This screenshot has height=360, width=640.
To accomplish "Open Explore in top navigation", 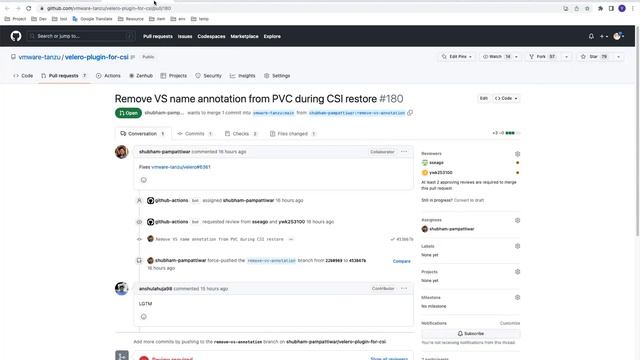I will pos(272,36).
